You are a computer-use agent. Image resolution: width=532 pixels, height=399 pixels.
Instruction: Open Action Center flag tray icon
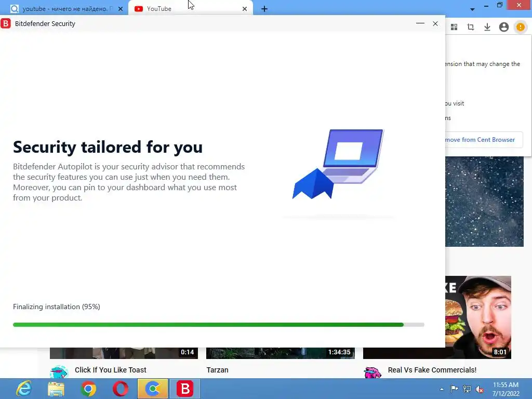click(x=454, y=389)
